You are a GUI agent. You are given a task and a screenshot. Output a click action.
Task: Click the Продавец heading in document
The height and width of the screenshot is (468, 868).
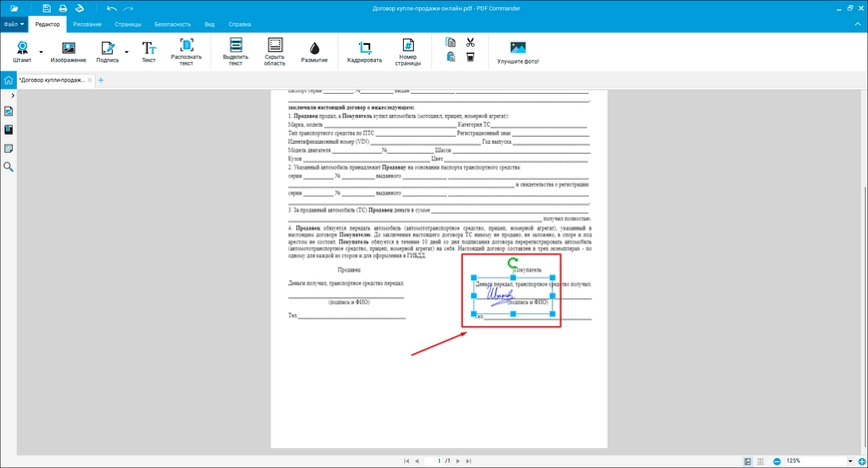point(349,269)
